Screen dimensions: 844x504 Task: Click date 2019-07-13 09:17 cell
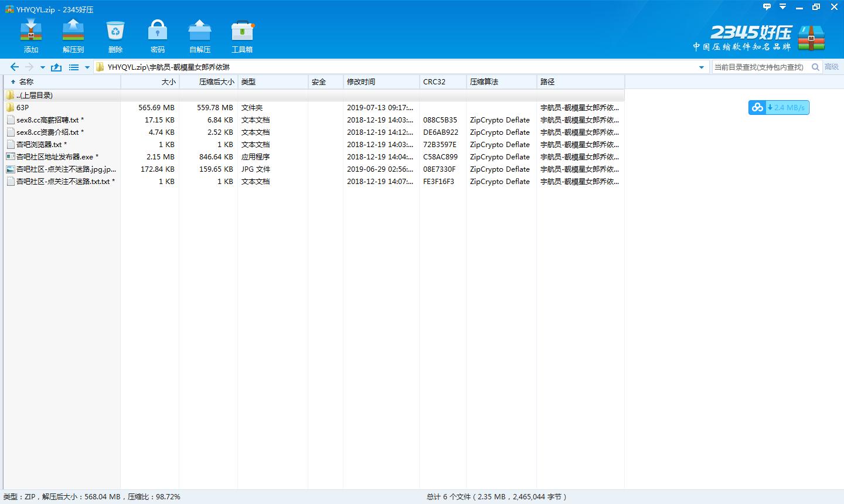[x=380, y=107]
